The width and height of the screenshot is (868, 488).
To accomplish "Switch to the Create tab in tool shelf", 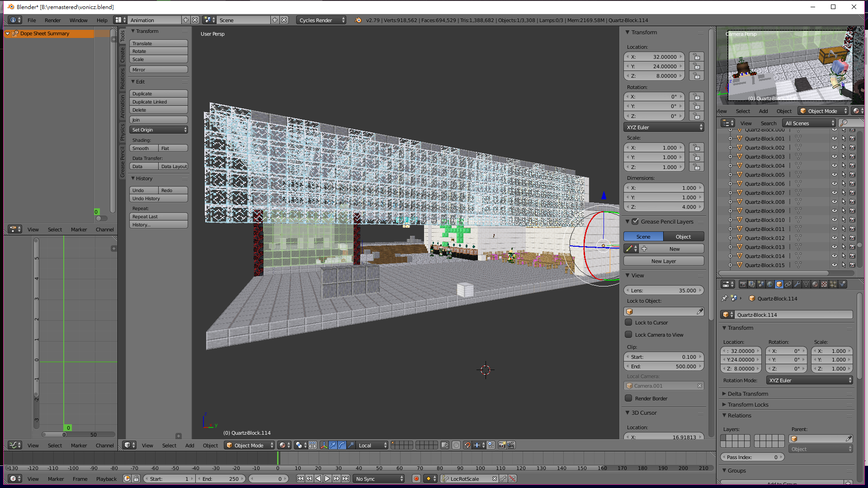I will 123,56.
